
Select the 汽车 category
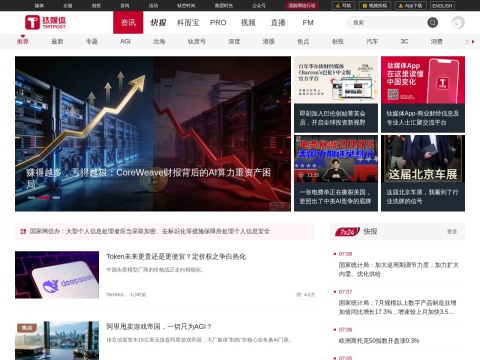tap(372, 42)
